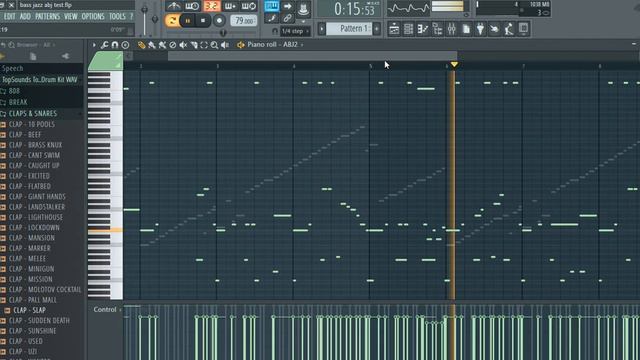Click the Playback speaker tool

225,45
